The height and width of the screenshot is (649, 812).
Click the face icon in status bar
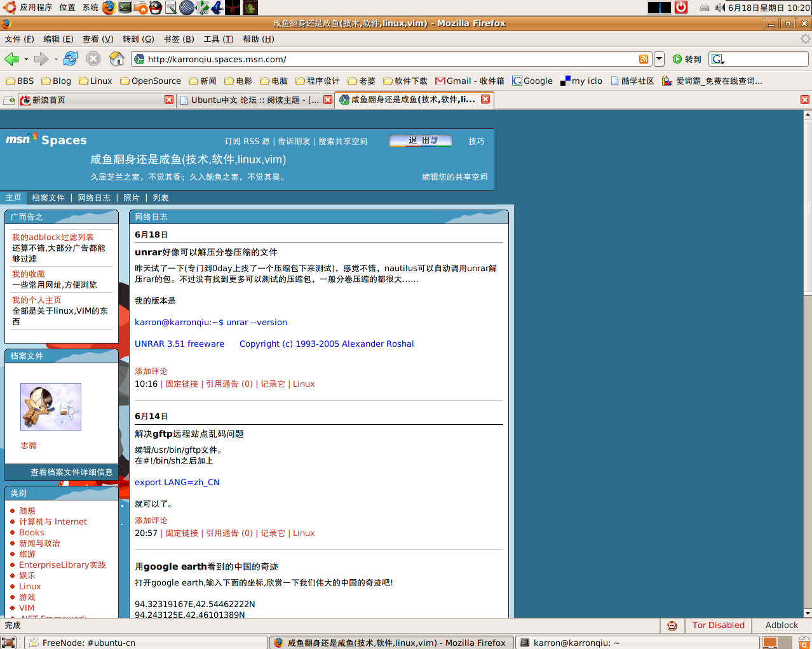coord(672,626)
